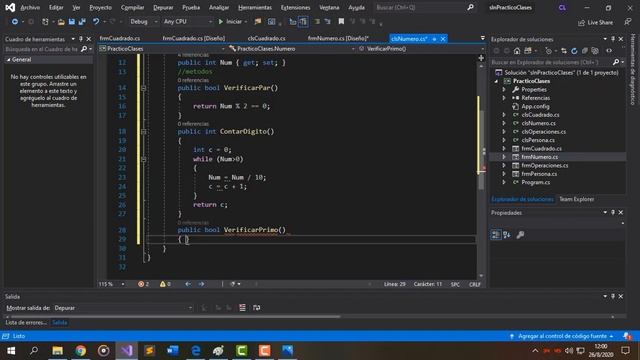
Task: Pin the Propiedades panel
Action: point(613,213)
